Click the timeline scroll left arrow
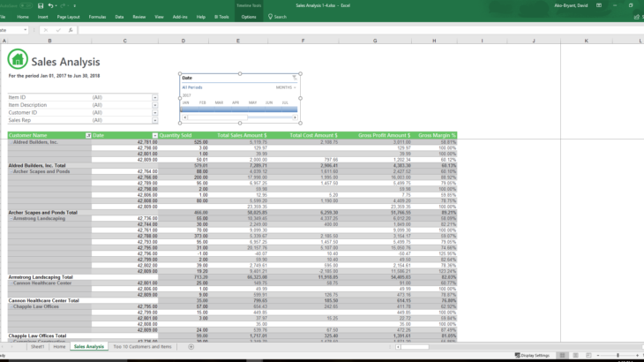Screen dimensions: 644x362 (185, 117)
